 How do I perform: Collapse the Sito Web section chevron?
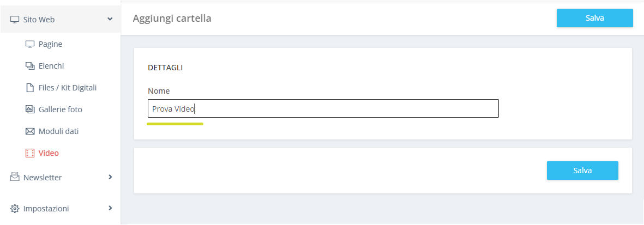click(110, 19)
